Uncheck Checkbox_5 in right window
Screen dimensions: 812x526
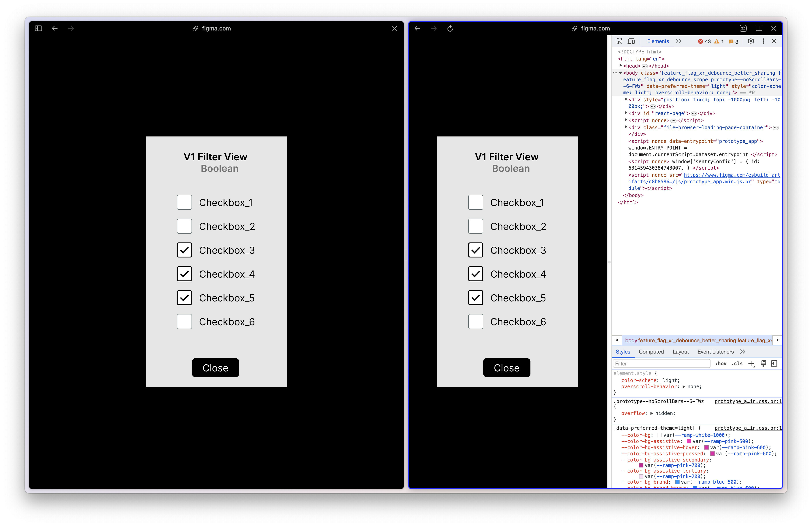(476, 298)
